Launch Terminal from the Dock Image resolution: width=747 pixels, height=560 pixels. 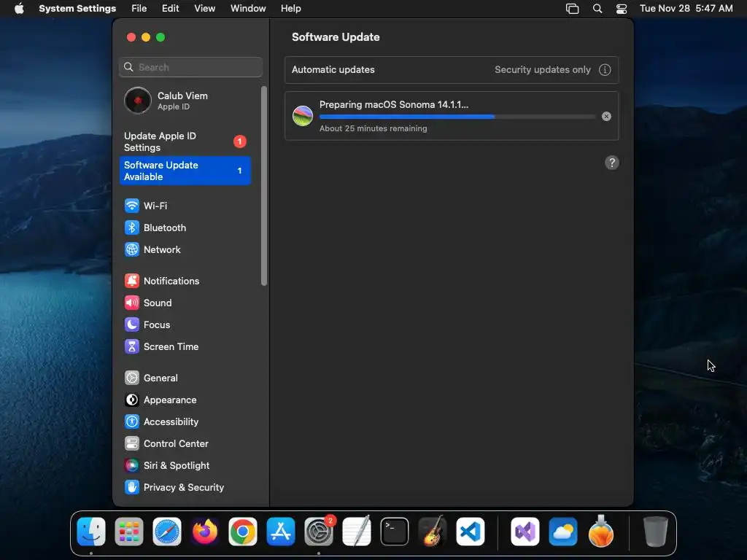click(x=395, y=532)
